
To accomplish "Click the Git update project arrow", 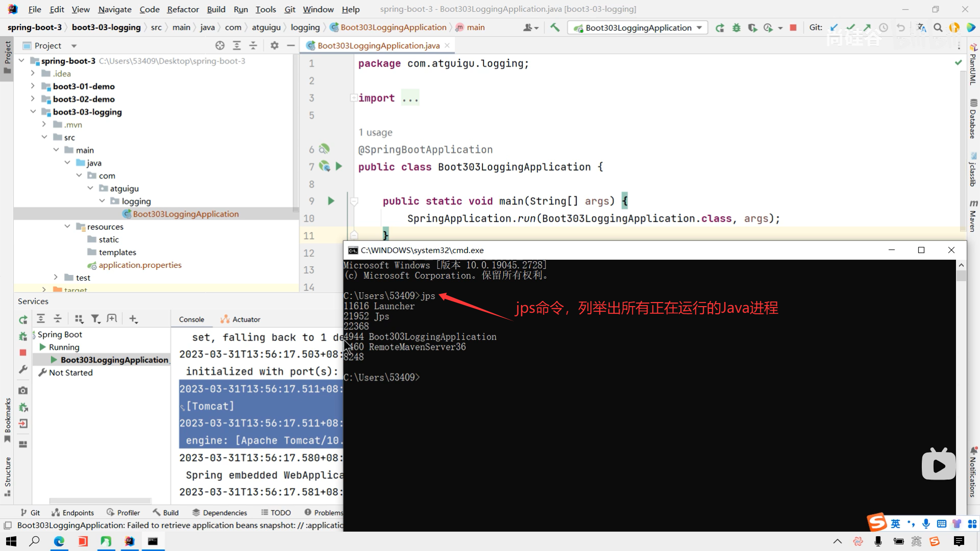I will (x=834, y=28).
